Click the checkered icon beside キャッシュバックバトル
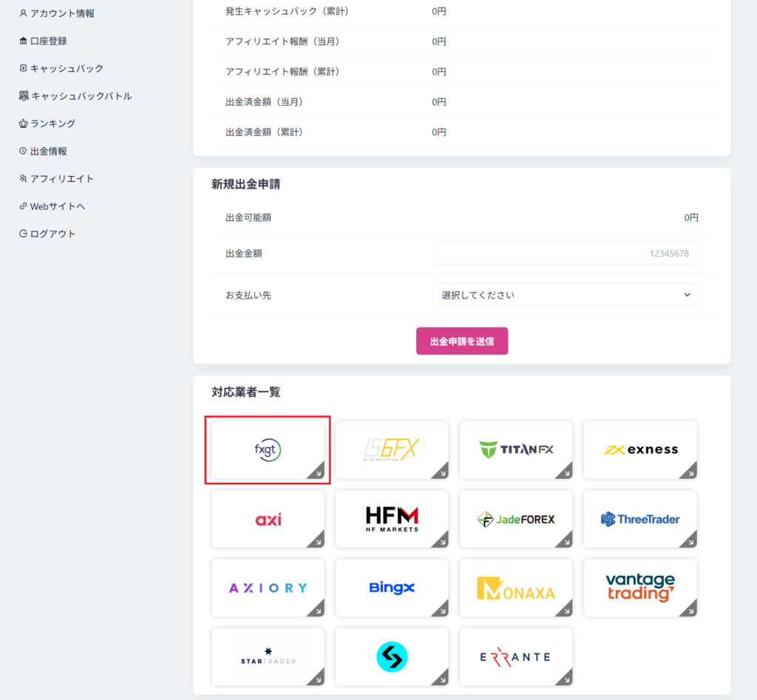This screenshot has height=700, width=757. pos(24,96)
